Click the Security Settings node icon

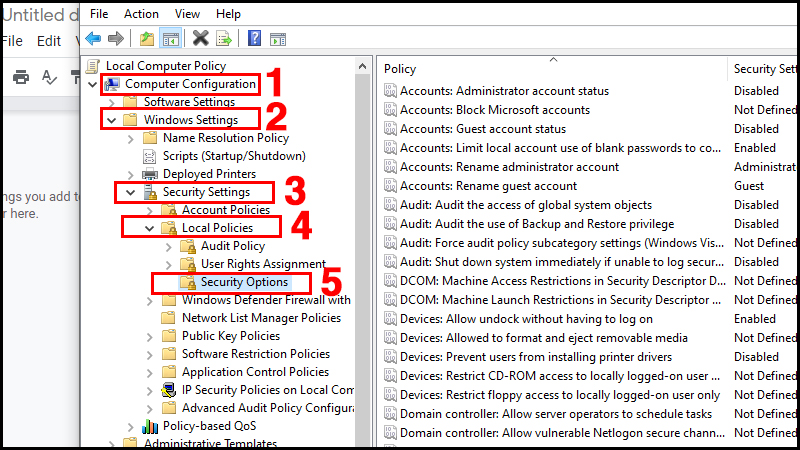click(150, 192)
